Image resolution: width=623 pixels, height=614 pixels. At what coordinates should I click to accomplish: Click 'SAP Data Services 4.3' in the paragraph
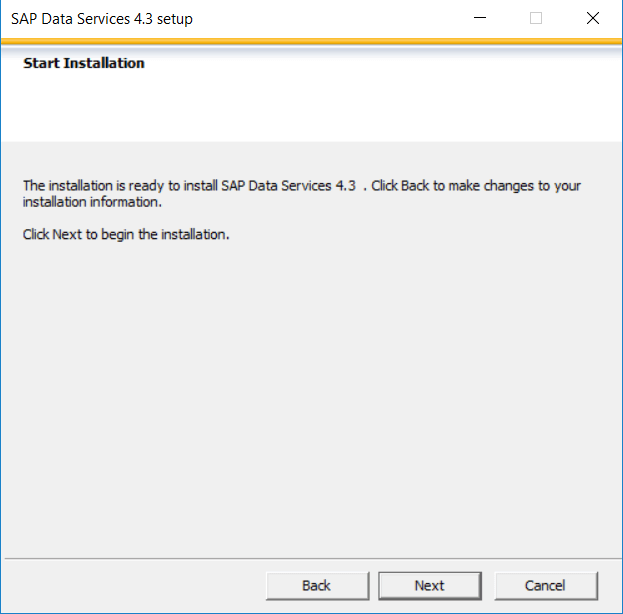pos(288,186)
